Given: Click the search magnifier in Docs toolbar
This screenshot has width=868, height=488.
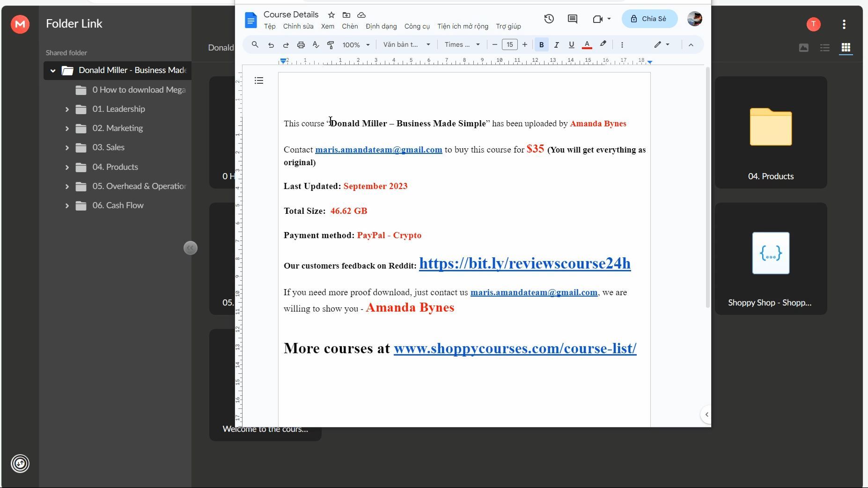Looking at the screenshot, I should coord(255,44).
